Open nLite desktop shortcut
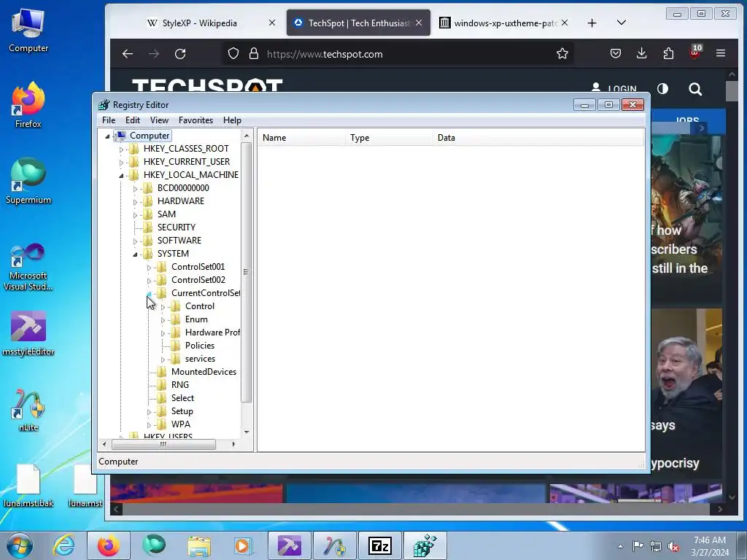Screen dimensions: 747x560 coord(28,410)
